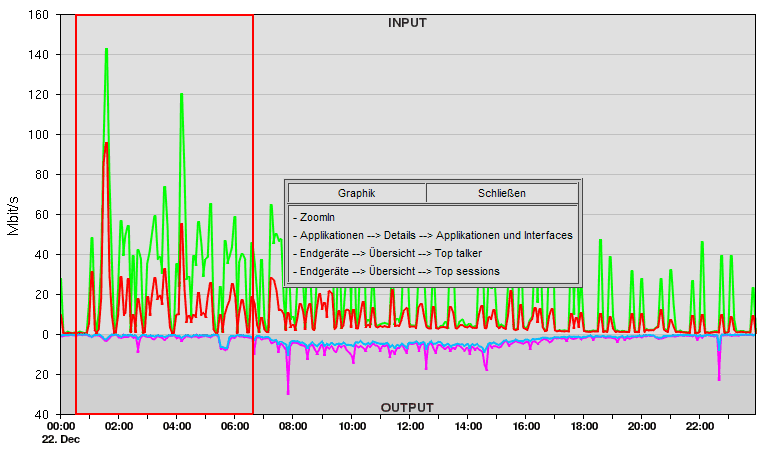Click the 12:00 label on the time axis
Screen dimensions: 769x455
coord(410,425)
